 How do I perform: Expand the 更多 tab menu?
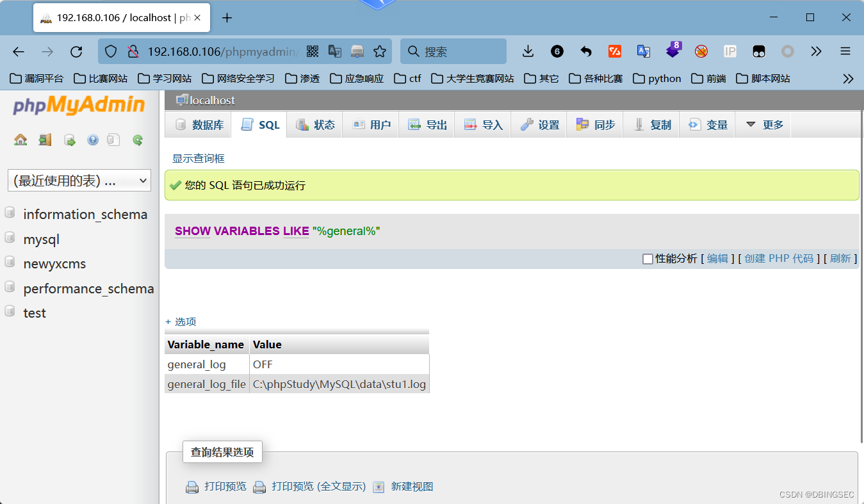pyautogui.click(x=763, y=125)
